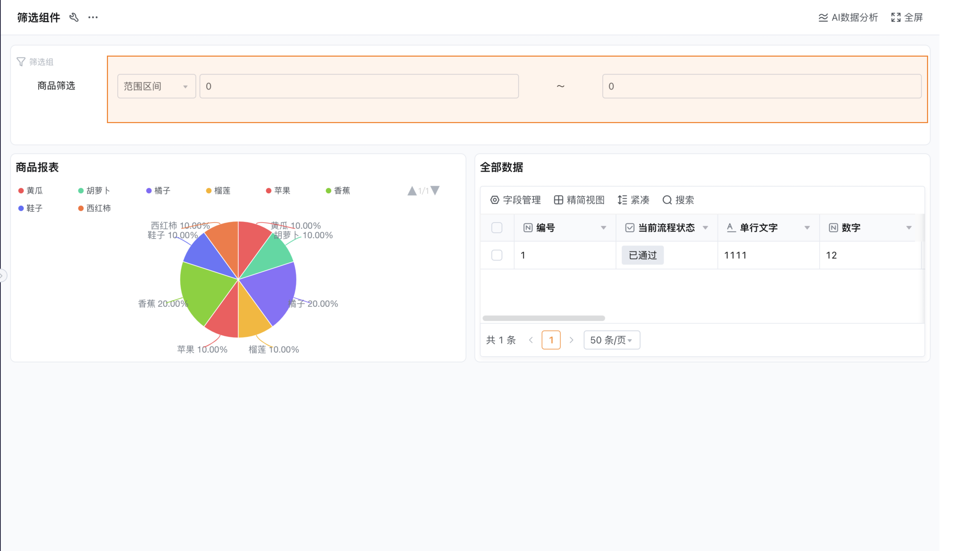The image size is (980, 551).
Task: Expand the collapsed left sidebar arrow
Action: pyautogui.click(x=2, y=275)
